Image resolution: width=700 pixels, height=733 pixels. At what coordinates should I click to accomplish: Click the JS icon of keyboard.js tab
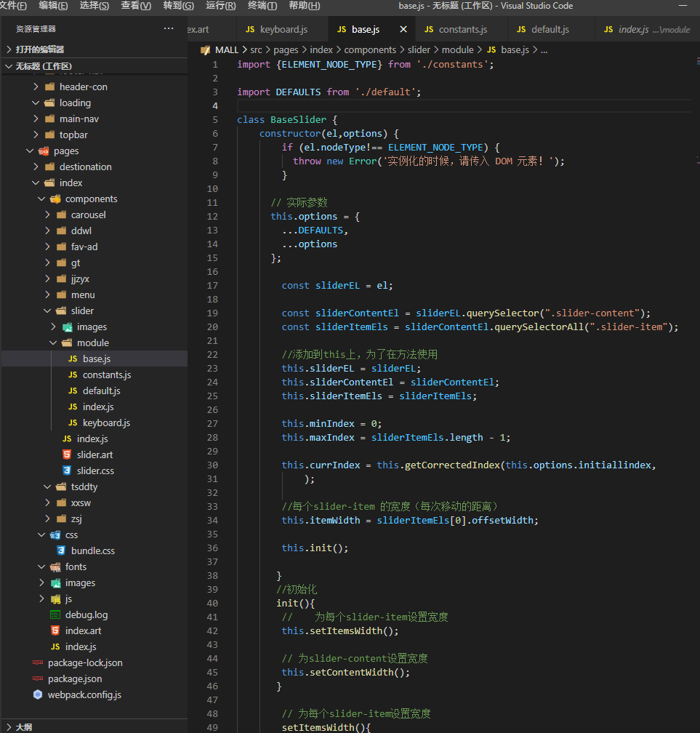(x=250, y=30)
